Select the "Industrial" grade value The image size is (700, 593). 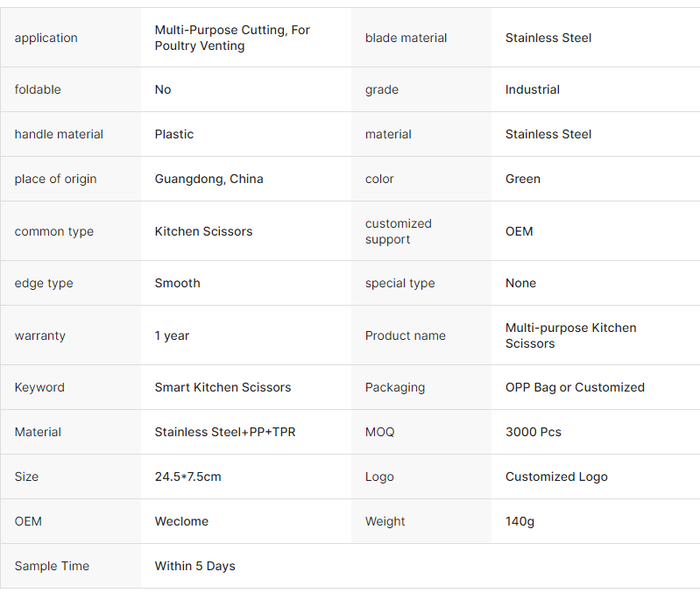pos(533,89)
